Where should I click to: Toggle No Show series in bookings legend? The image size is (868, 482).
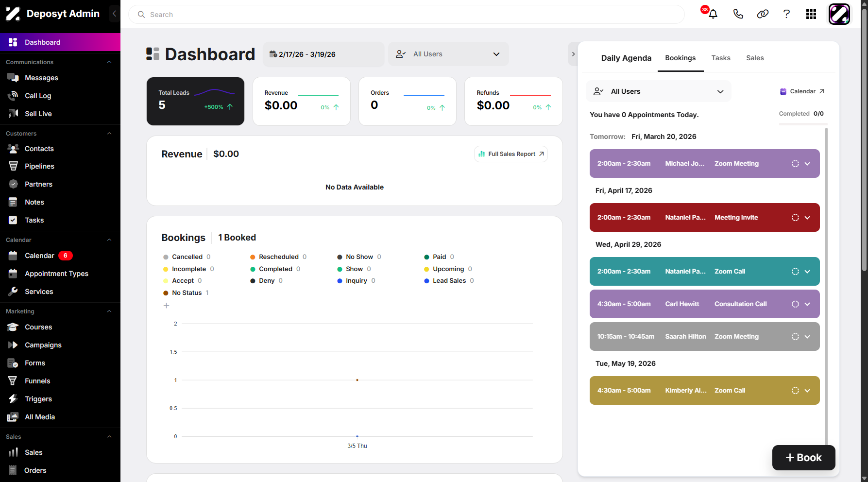click(x=359, y=257)
